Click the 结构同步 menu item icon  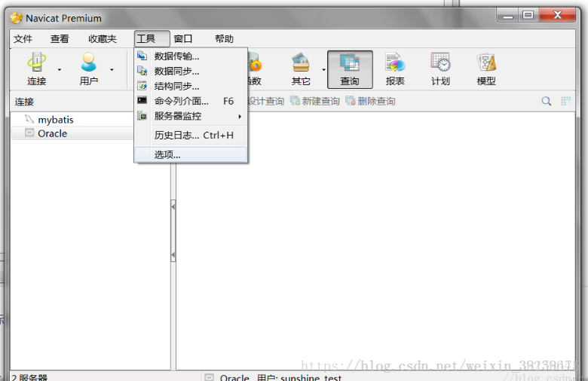(x=142, y=86)
